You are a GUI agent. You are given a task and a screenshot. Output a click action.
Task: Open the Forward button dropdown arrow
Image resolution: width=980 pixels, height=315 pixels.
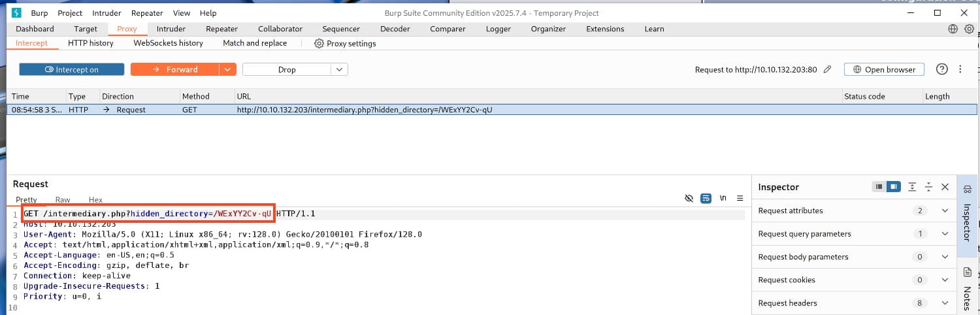227,69
